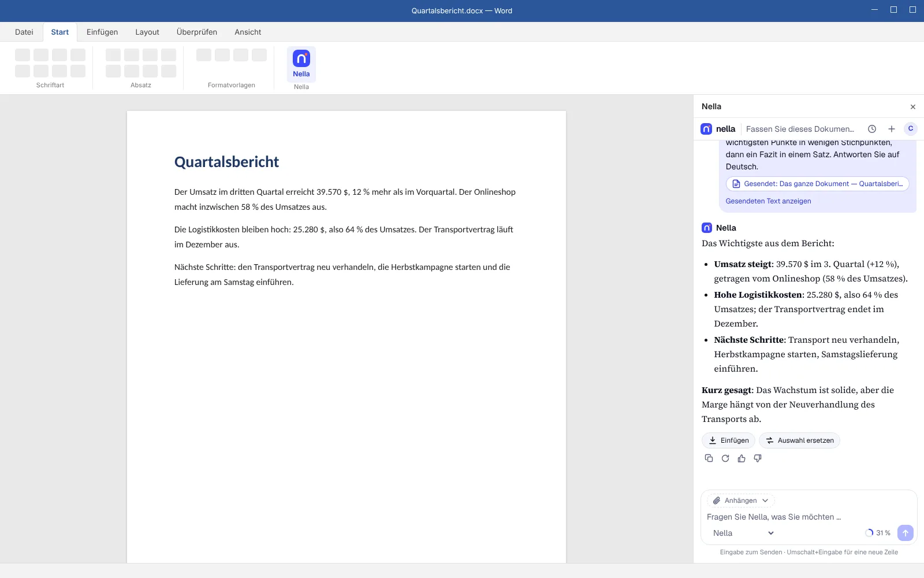Regenerate the Nella response
Screen dimensions: 924x578
click(725, 458)
